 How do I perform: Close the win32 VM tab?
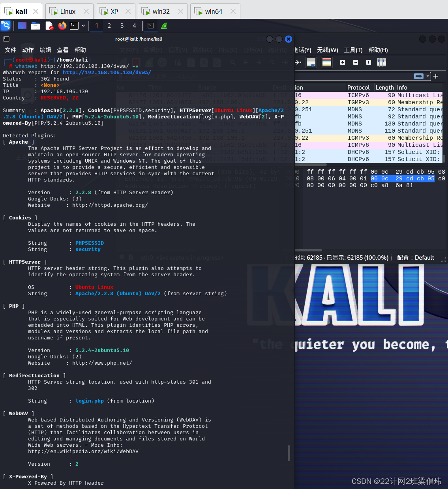(x=181, y=11)
